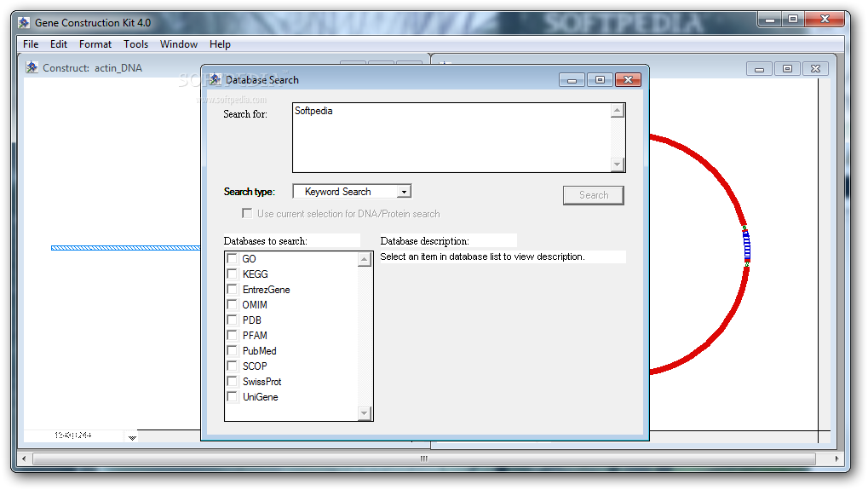Minimize the Database Search dialog
The image size is (868, 490).
(572, 80)
